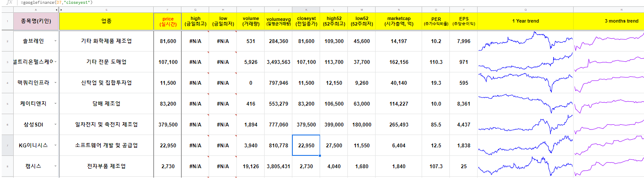Click the 업종 header cell
The width and height of the screenshot is (644, 178).
point(106,21)
